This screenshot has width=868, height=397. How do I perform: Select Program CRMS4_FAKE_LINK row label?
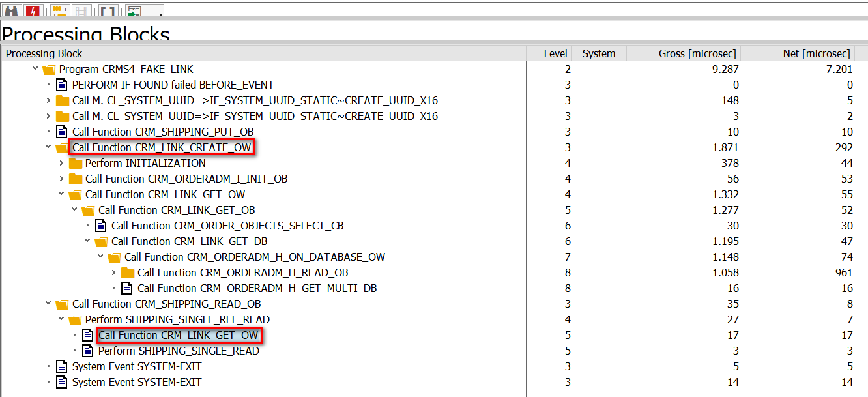pos(126,69)
